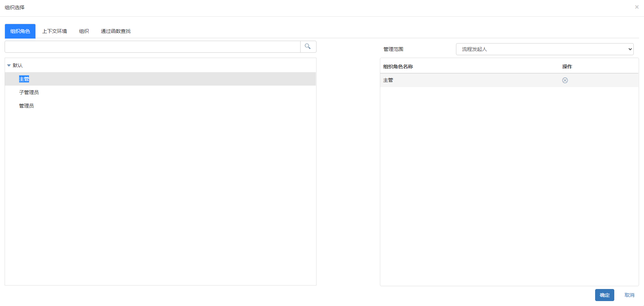This screenshot has width=644, height=306.
Task: Click the 操作 column header
Action: [x=567, y=67]
